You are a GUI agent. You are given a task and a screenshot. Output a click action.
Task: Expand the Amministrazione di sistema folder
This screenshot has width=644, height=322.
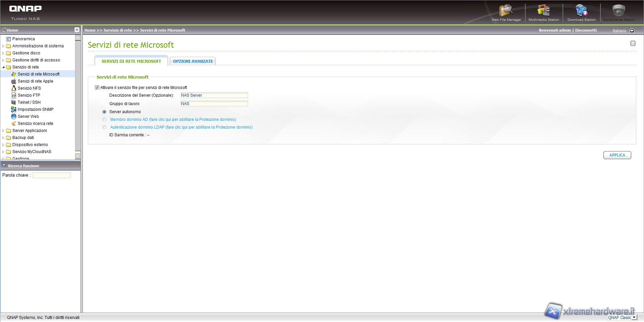point(3,46)
